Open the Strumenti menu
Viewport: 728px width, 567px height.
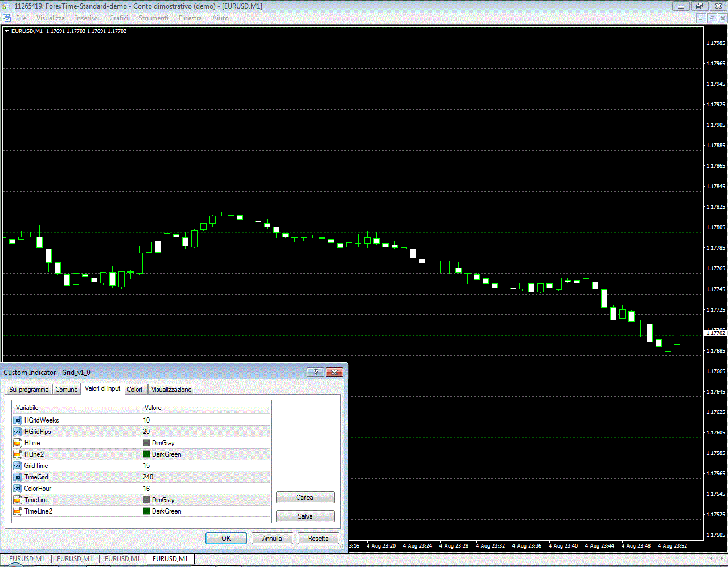point(154,18)
